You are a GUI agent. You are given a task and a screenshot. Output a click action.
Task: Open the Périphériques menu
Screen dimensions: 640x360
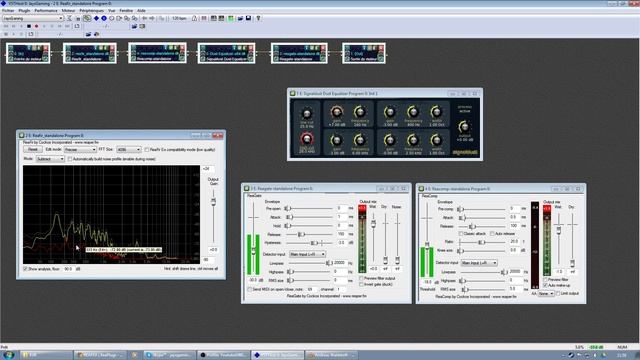coord(91,11)
